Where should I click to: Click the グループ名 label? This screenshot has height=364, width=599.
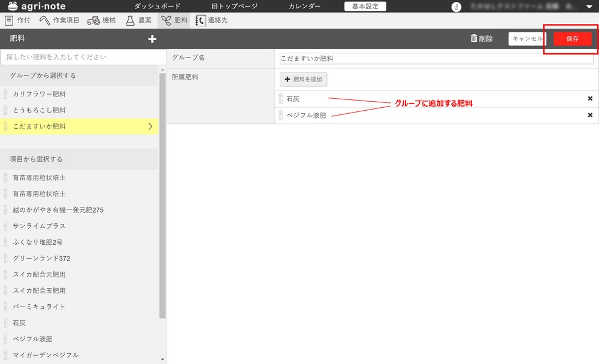pos(188,57)
